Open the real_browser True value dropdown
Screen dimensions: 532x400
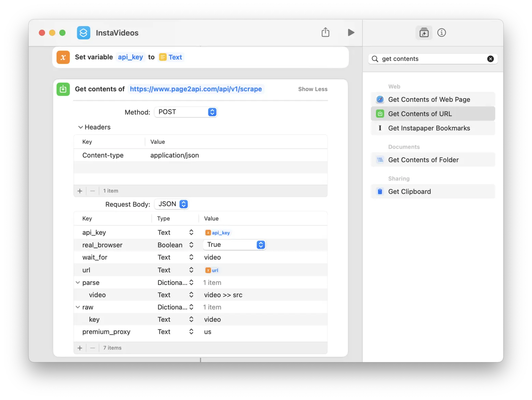(234, 245)
